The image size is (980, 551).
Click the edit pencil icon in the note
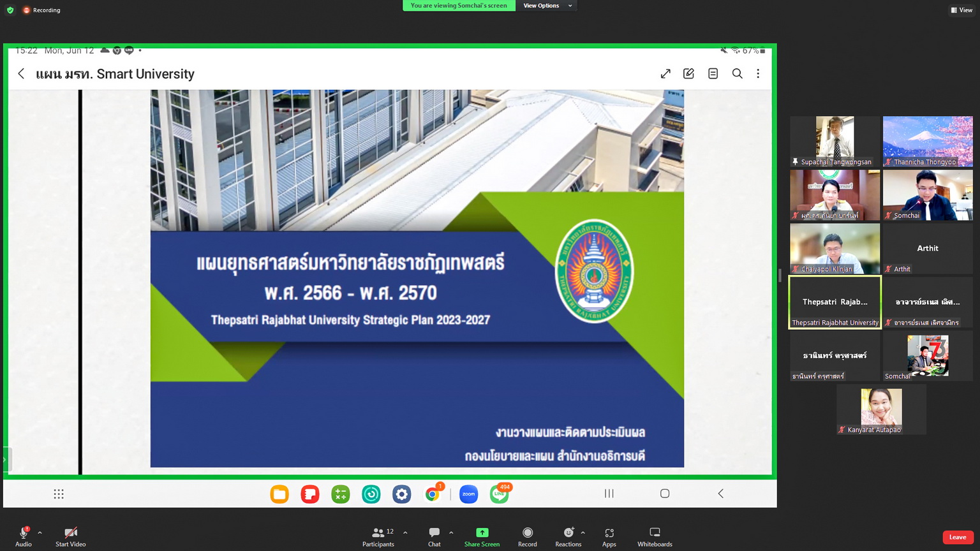(688, 73)
